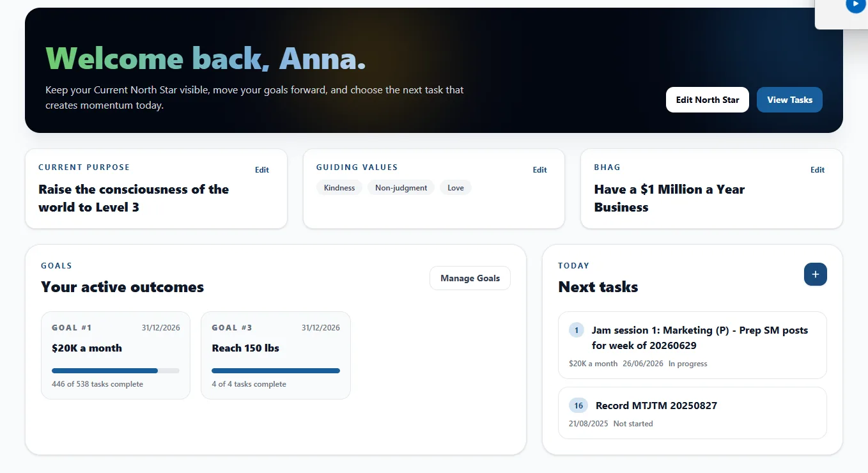Click the number 16 badge on Record MTJTM task
Viewport: 868px width, 473px height.
pyautogui.click(x=578, y=406)
